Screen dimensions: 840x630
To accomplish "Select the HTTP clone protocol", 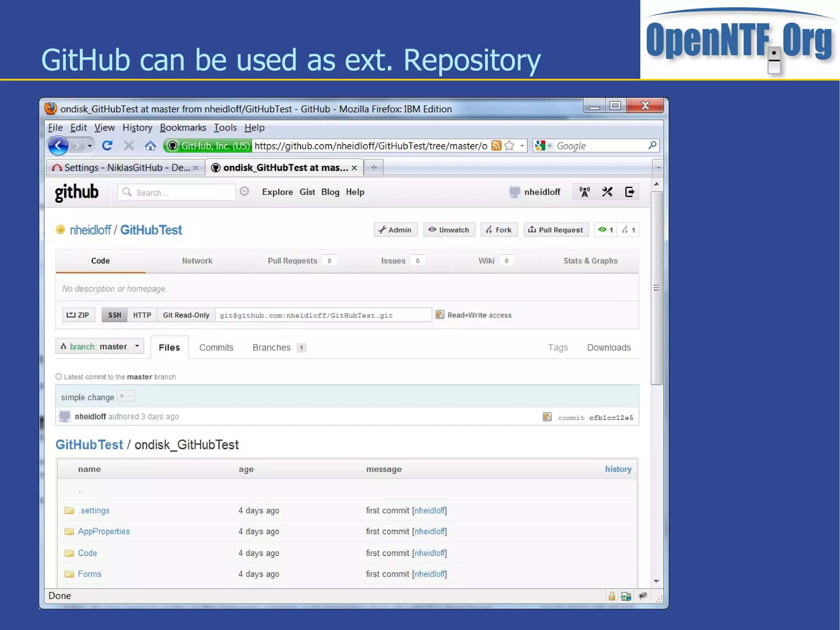I will click(x=142, y=315).
